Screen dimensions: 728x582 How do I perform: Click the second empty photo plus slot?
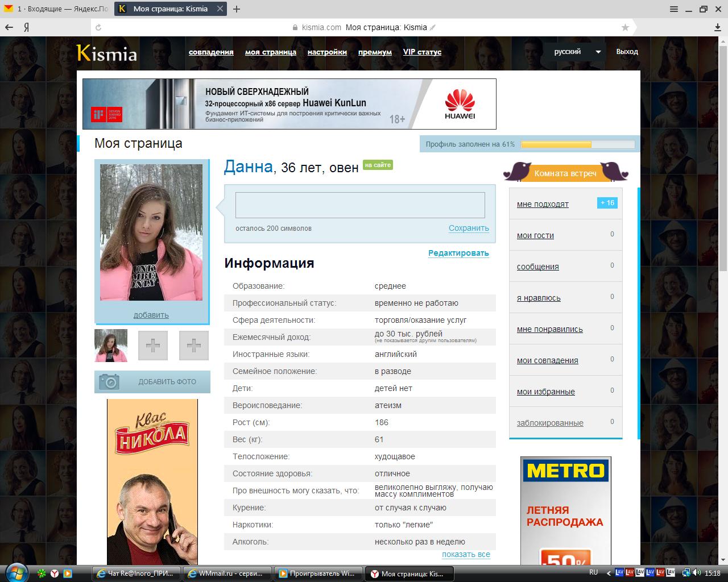click(194, 346)
